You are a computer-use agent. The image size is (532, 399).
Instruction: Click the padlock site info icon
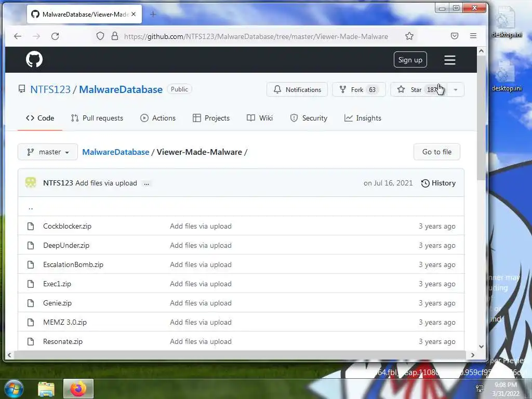click(x=115, y=36)
